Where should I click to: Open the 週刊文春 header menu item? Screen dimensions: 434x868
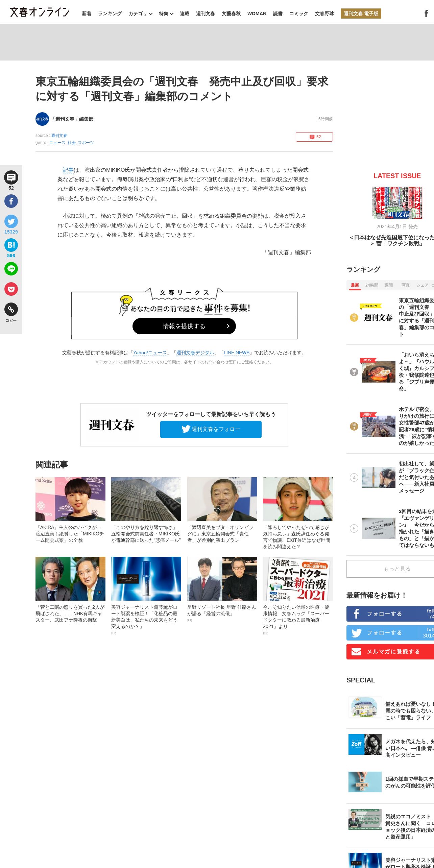pos(206,14)
